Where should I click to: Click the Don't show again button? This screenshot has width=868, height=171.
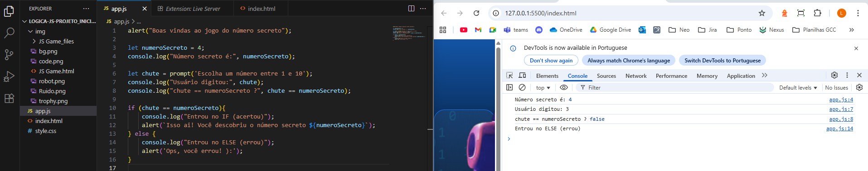551,60
